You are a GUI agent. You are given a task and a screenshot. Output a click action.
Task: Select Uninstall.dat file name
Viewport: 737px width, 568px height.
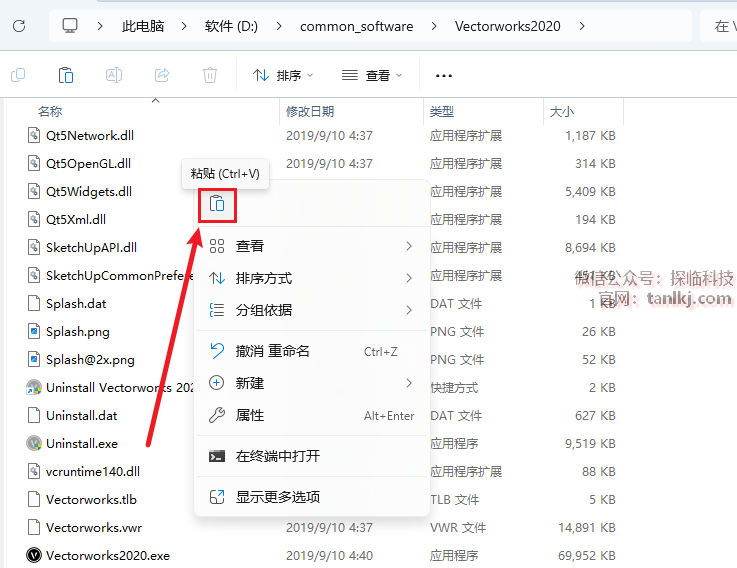81,416
